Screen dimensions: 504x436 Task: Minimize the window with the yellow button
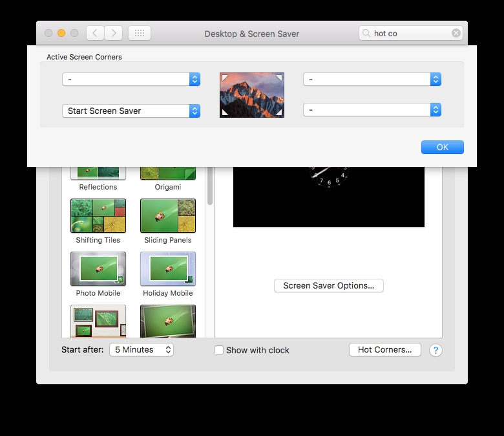[61, 33]
